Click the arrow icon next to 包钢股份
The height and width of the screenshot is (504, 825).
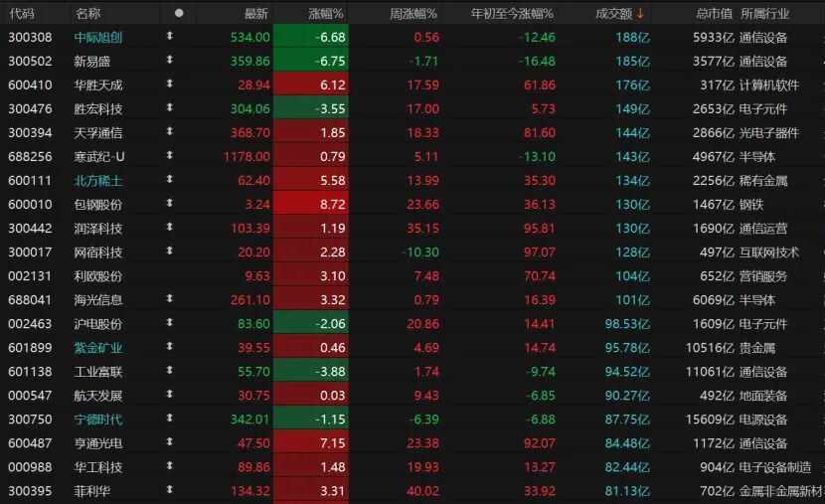pos(169,204)
